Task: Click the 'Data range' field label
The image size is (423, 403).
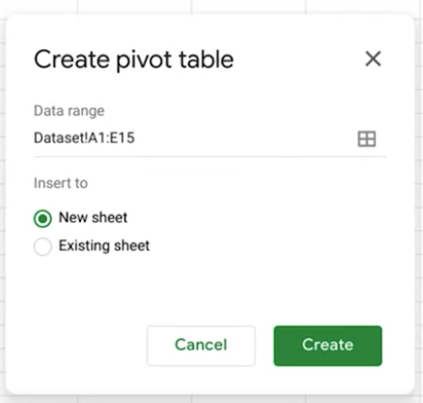Action: [69, 111]
